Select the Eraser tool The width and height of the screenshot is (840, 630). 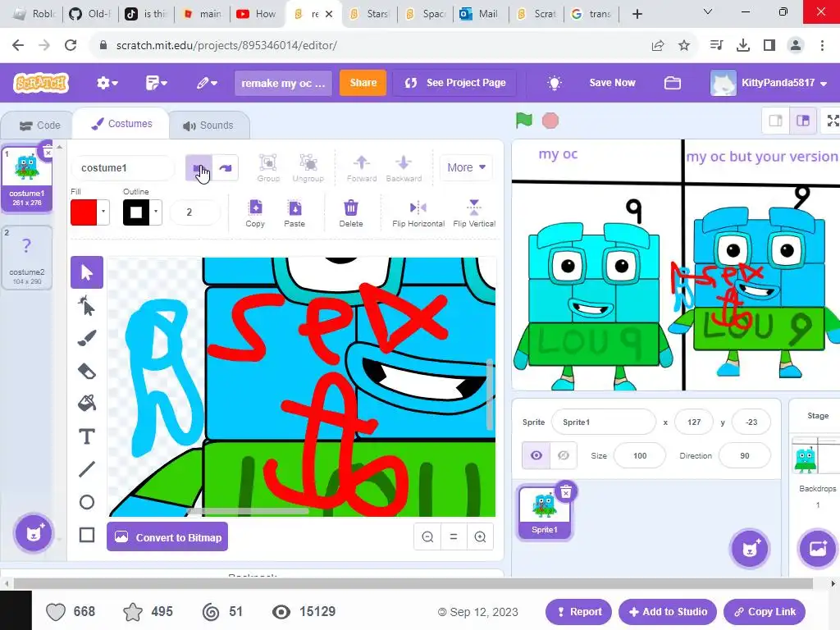coord(87,371)
